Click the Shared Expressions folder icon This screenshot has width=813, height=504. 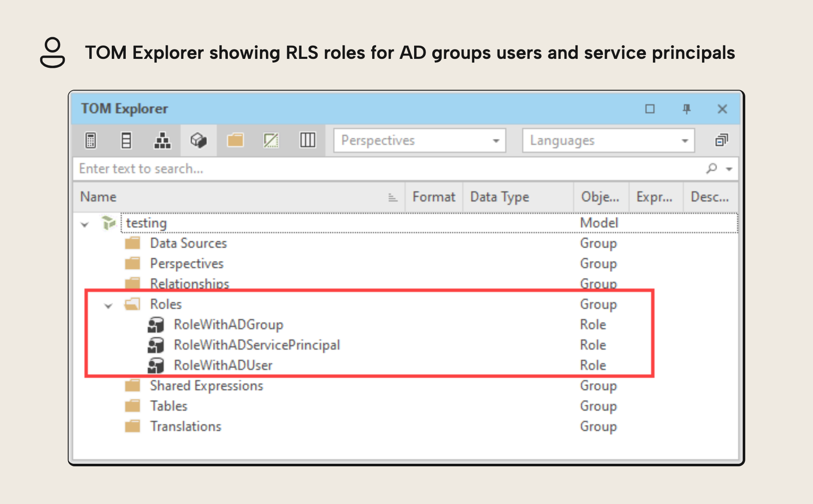click(133, 385)
